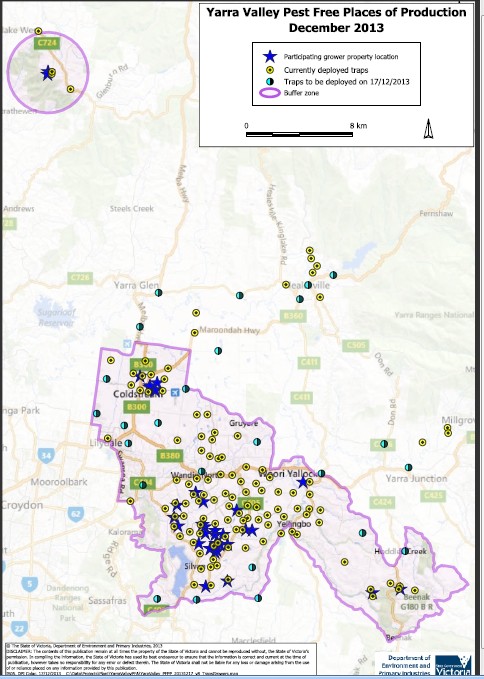
Task: Click the C724 road shield
Action: click(47, 42)
